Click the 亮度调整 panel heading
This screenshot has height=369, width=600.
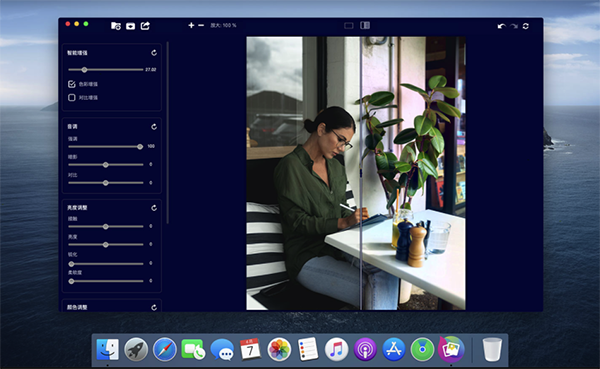pos(77,208)
